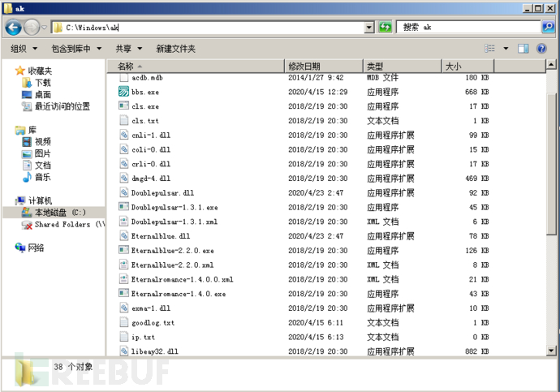
Task: Open the 包含到库中 menu
Action: click(76, 49)
